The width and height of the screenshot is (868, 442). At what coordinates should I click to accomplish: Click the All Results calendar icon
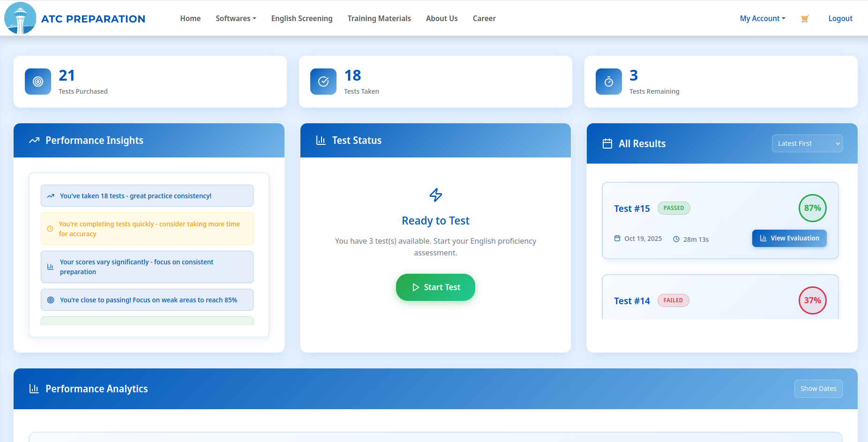607,143
